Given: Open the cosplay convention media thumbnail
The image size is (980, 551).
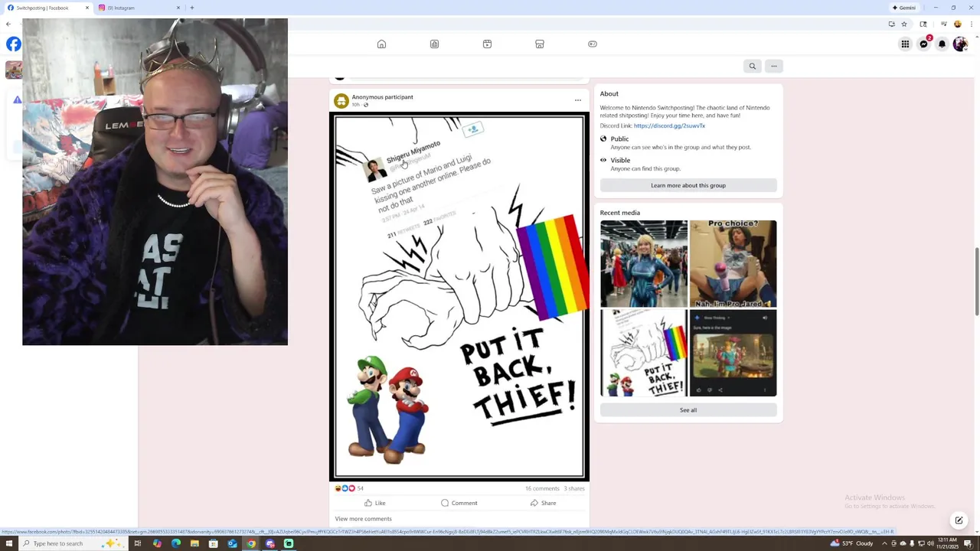Looking at the screenshot, I should click(644, 263).
